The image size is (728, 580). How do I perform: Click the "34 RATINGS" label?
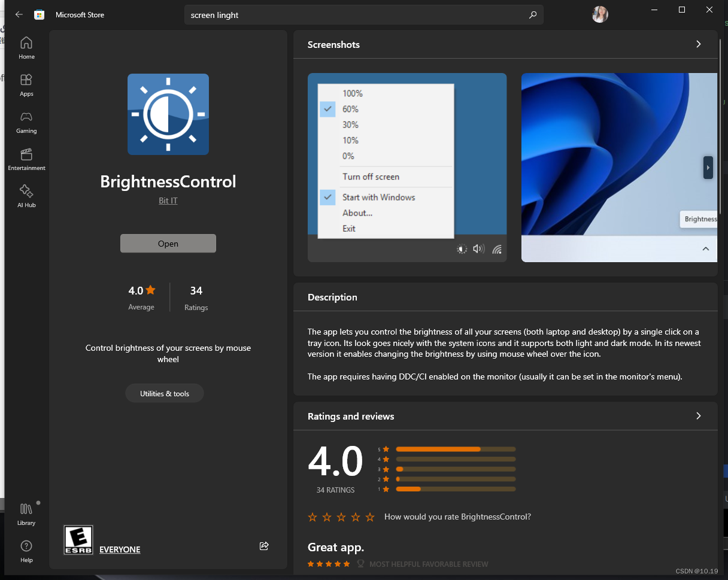click(335, 490)
